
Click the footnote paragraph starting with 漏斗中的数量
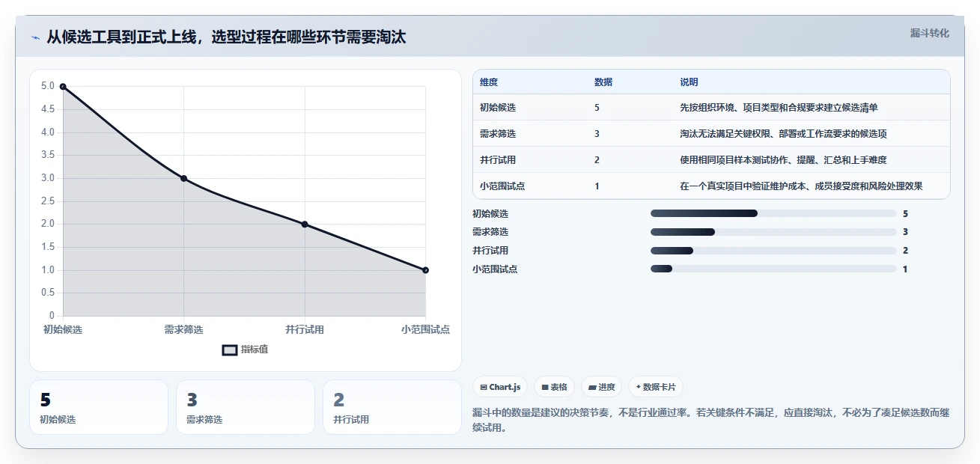pos(710,421)
